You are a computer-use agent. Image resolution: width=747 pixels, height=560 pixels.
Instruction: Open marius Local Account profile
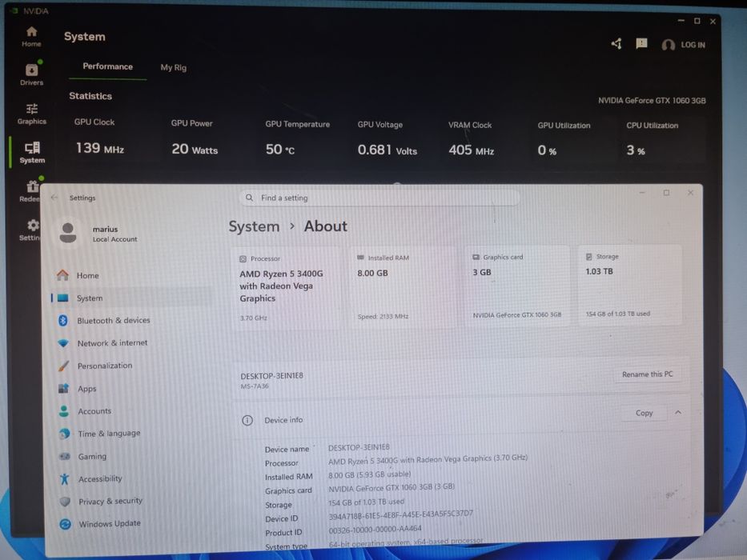(x=98, y=234)
